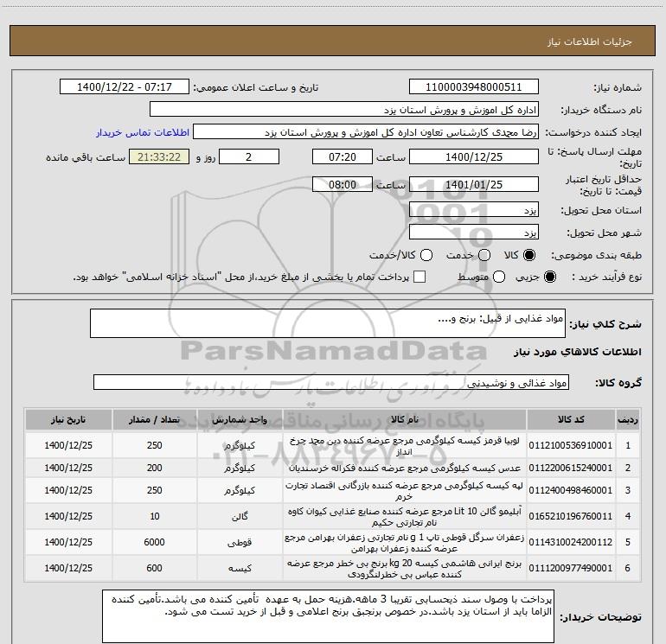Click unit گالن in row 4
The image size is (666, 644).
pyautogui.click(x=240, y=516)
